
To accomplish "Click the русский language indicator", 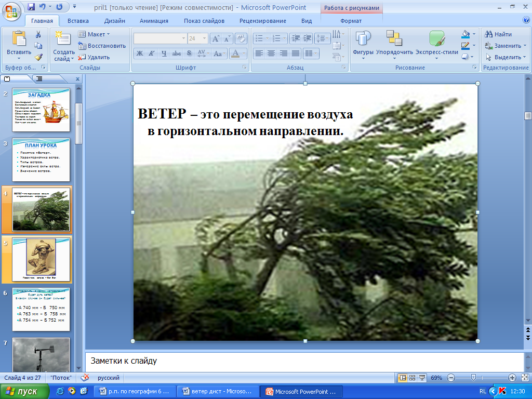I will (109, 378).
